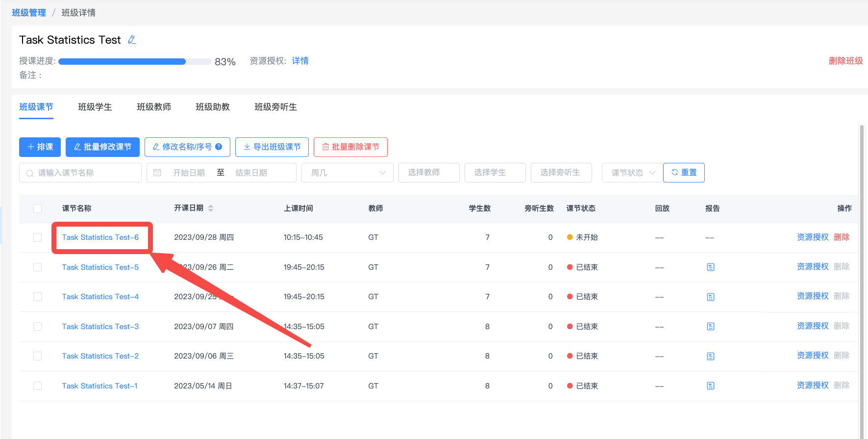Click 资源授权 for Task Statistics Test-6
Image resolution: width=868 pixels, height=439 pixels.
pyautogui.click(x=813, y=237)
